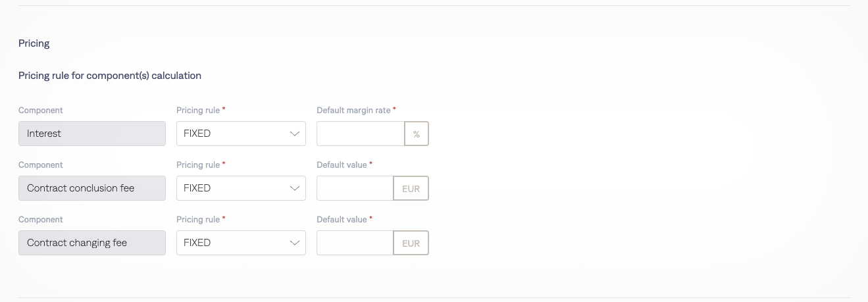This screenshot has height=302, width=868.
Task: Open Contract changing fee pricing rule dropdown
Action: 234,243
